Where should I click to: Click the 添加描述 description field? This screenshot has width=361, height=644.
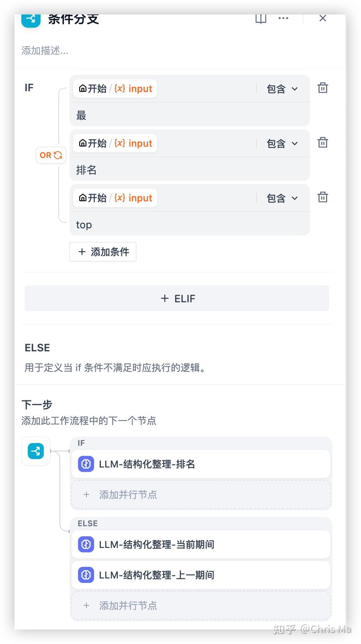(x=45, y=51)
